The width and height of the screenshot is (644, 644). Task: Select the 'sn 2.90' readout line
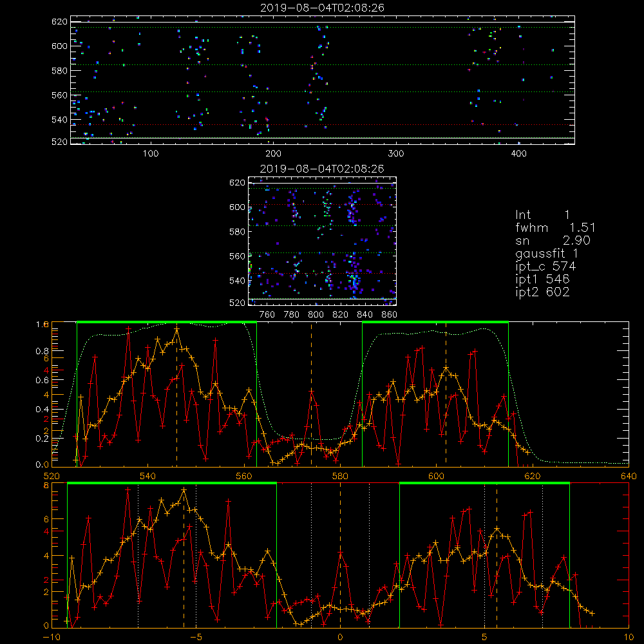[553, 241]
